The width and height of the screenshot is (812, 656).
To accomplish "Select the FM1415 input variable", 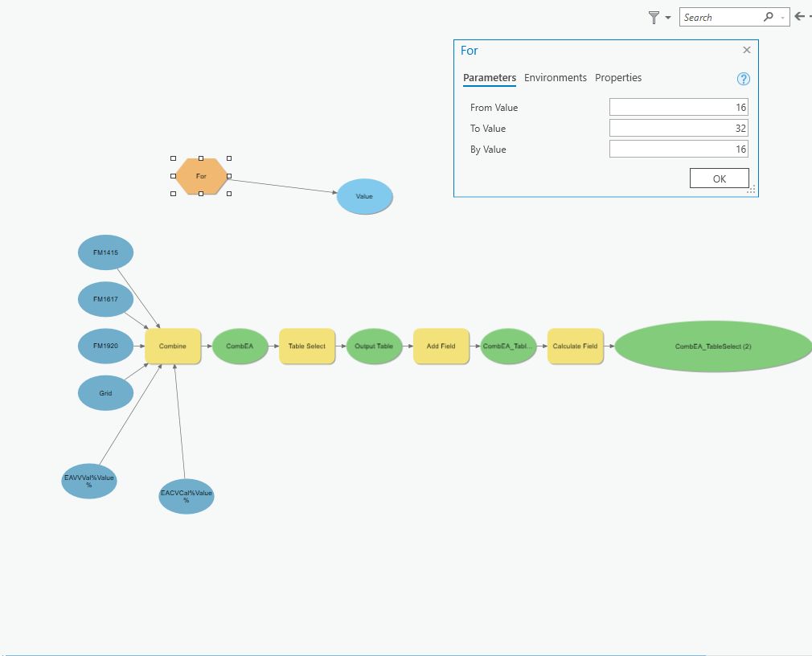I will click(x=105, y=252).
